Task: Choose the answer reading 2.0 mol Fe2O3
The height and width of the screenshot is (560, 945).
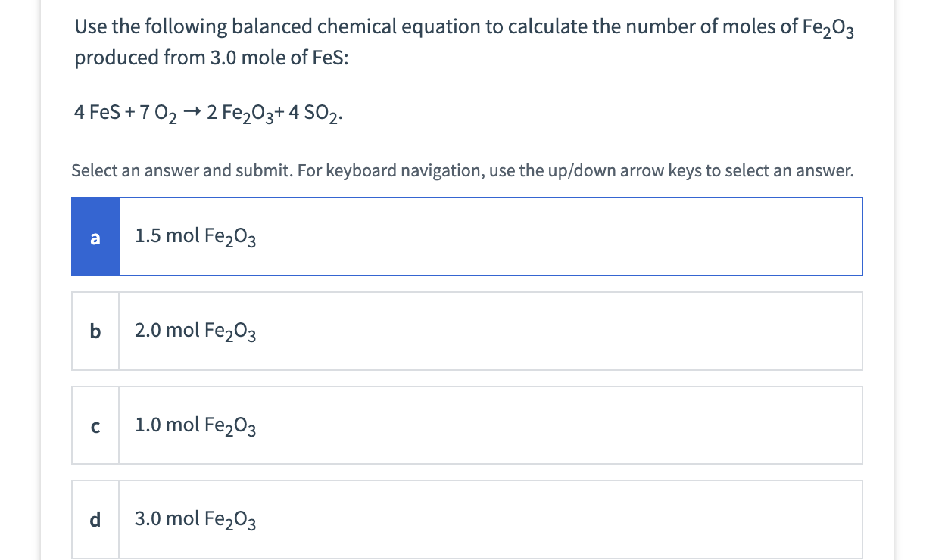Action: (x=195, y=331)
